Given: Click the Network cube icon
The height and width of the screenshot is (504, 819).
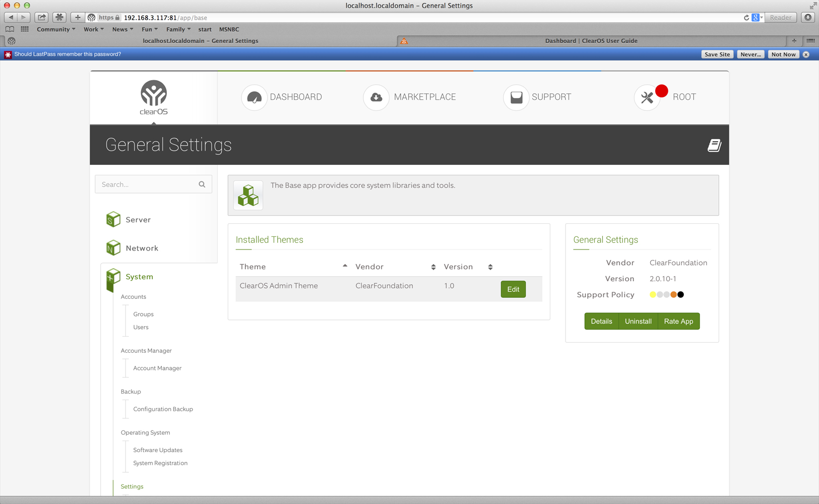Looking at the screenshot, I should point(113,247).
